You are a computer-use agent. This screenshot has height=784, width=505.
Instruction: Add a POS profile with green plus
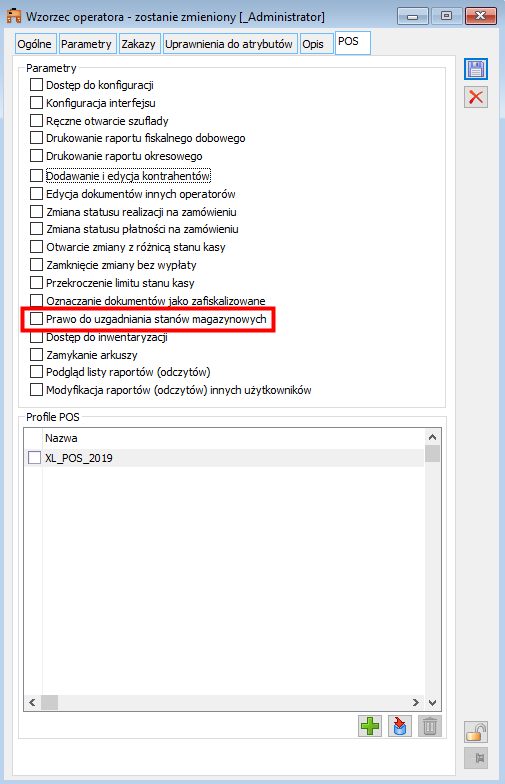coord(370,726)
